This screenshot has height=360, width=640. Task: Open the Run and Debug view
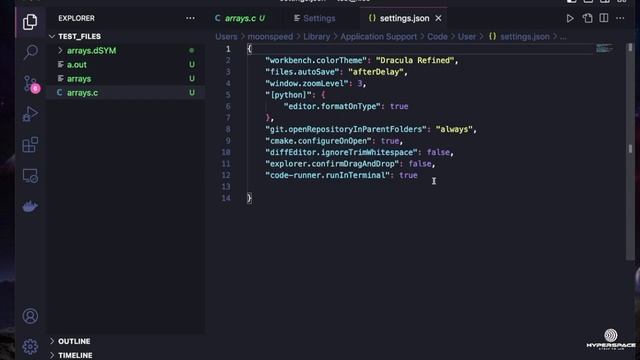(30, 114)
